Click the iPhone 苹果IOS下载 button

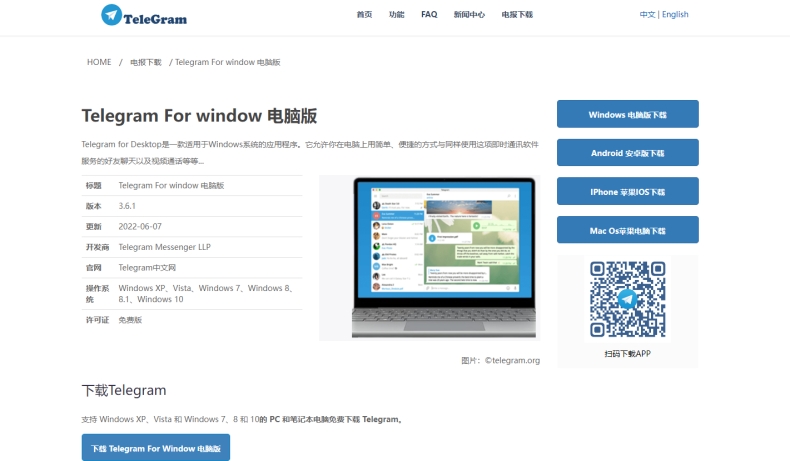627,191
